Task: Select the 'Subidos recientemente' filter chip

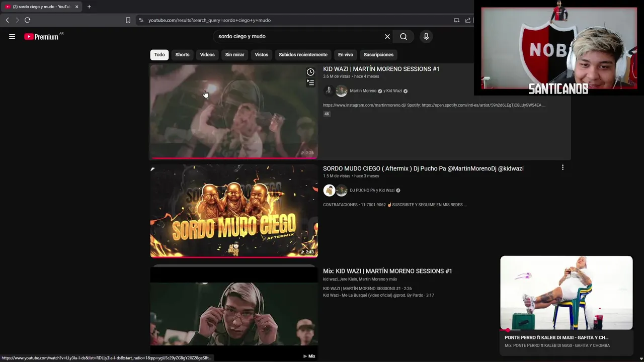Action: [x=303, y=55]
